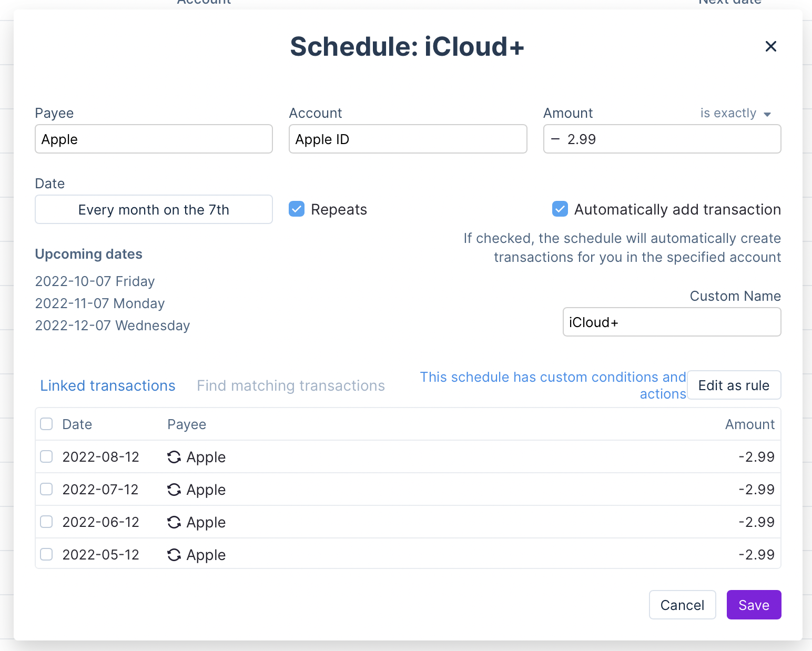Check the 2022-05-12 transaction checkbox
Viewport: 812px width, 651px height.
pyautogui.click(x=46, y=554)
